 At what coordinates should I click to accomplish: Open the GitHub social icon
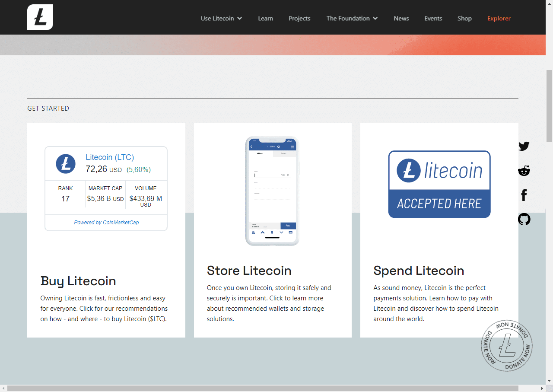point(524,220)
